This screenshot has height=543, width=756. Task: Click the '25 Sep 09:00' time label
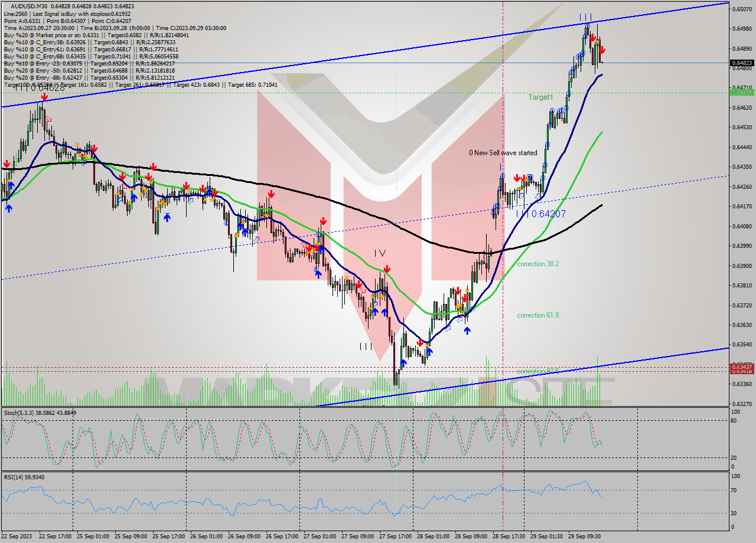click(131, 536)
